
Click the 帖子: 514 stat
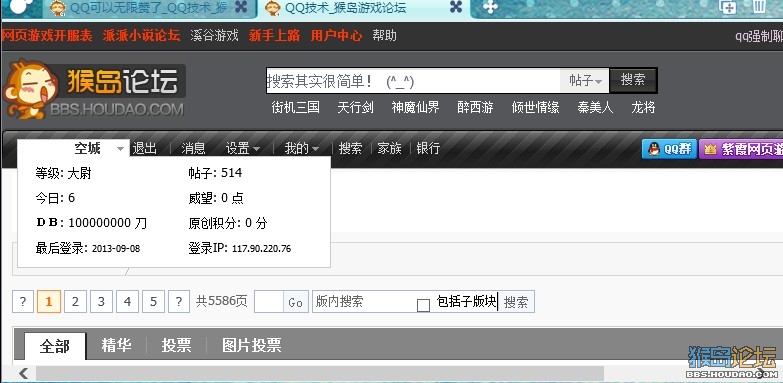(x=215, y=173)
